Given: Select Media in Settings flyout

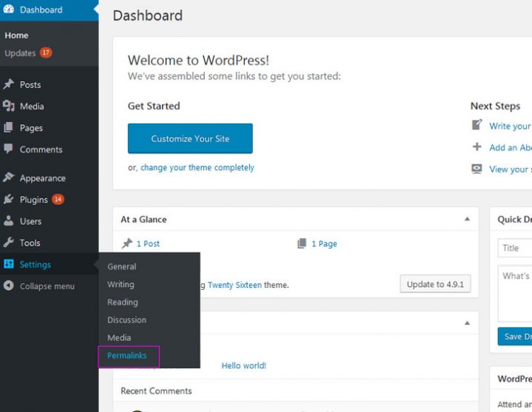Looking at the screenshot, I should coord(119,337).
